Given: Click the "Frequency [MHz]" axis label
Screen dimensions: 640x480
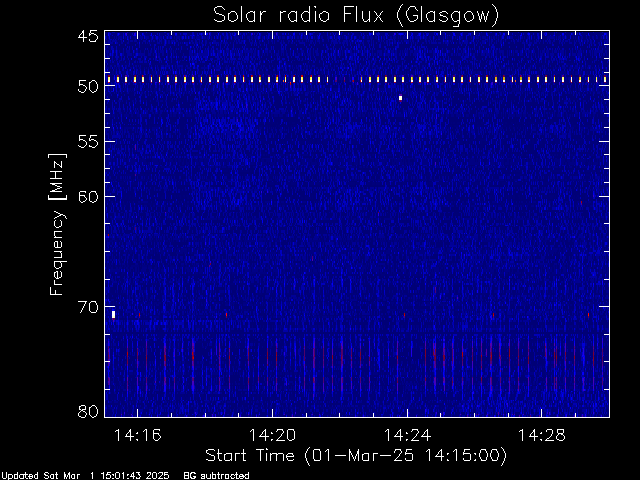Looking at the screenshot, I should coord(57,224).
